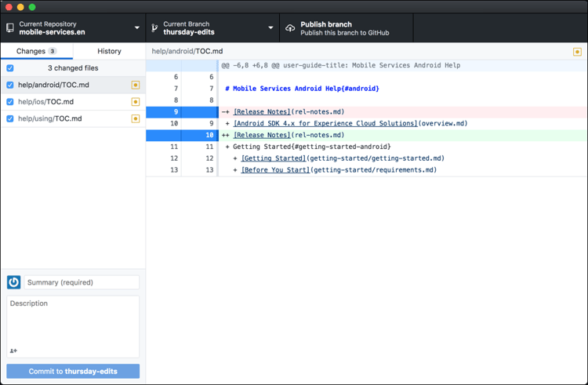Screen dimensions: 588x385
Task: Click the thursday-edits branch name in toolbar
Action: point(189,32)
